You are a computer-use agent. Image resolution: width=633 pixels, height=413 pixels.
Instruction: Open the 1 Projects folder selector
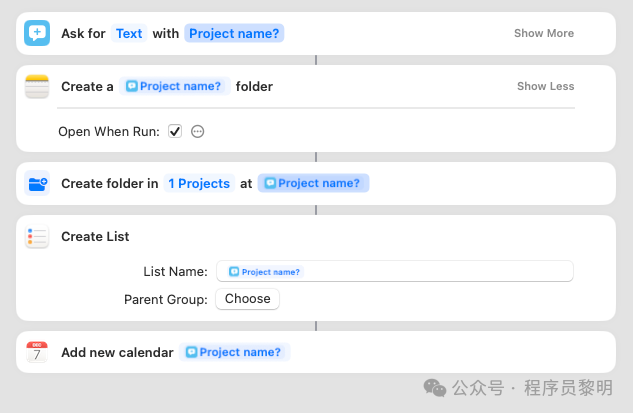click(x=199, y=183)
